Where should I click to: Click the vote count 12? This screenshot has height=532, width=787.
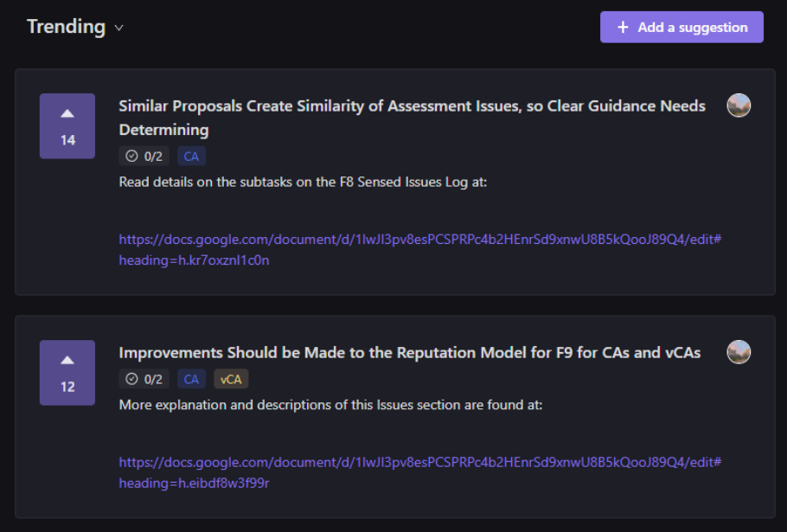(67, 387)
